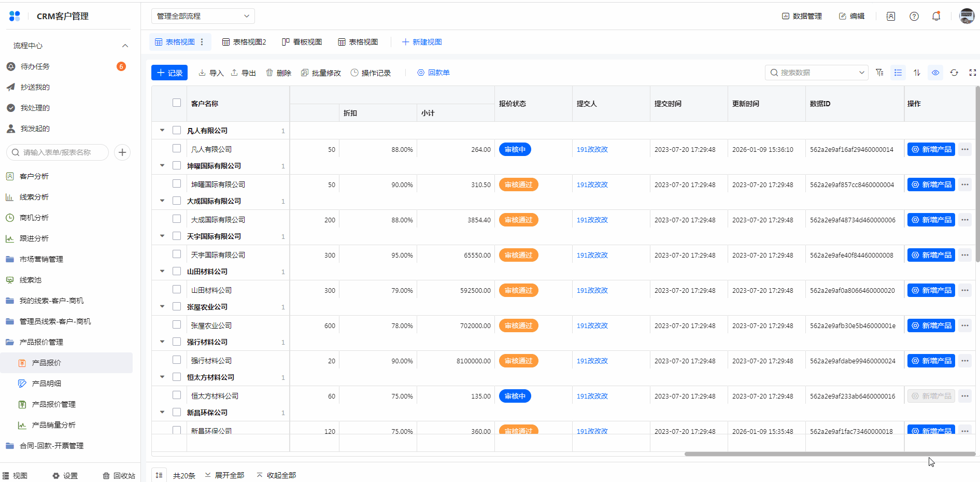Image resolution: width=980 pixels, height=482 pixels.
Task: Open the notification bell
Action: 936,16
